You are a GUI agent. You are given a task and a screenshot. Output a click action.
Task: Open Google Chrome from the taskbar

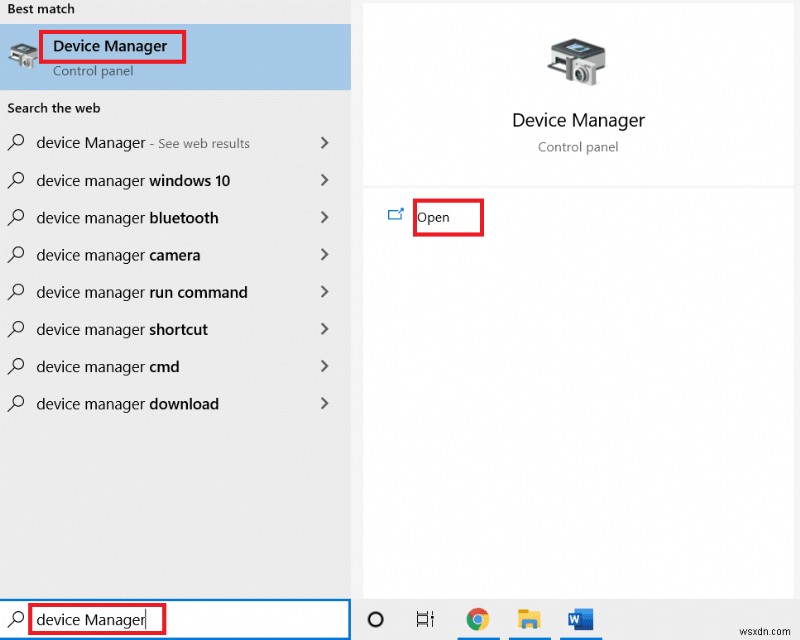pos(478,619)
